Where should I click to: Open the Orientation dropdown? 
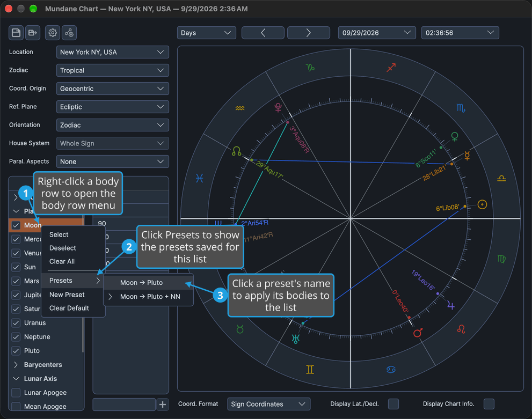click(x=112, y=125)
